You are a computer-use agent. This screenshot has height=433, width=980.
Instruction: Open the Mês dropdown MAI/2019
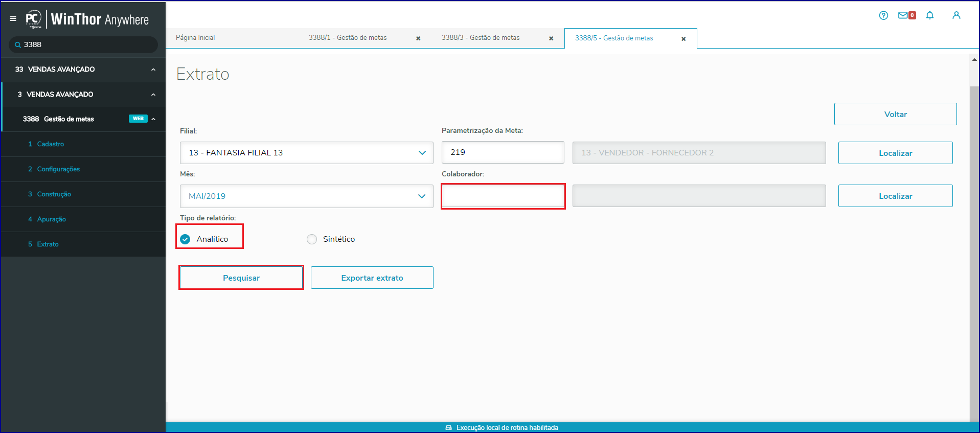click(x=307, y=196)
